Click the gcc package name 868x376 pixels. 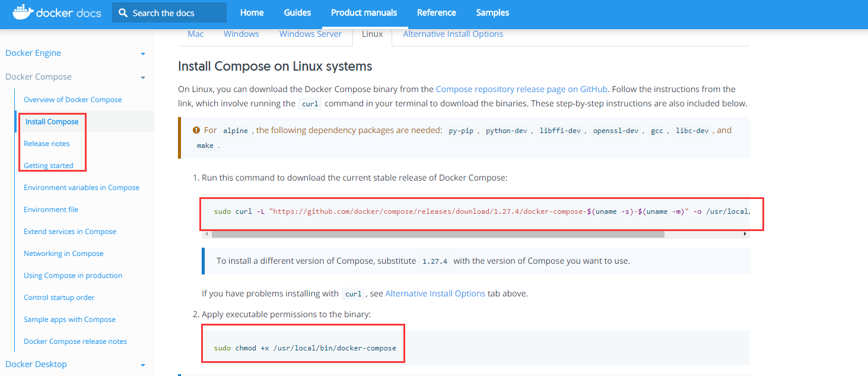(x=657, y=131)
